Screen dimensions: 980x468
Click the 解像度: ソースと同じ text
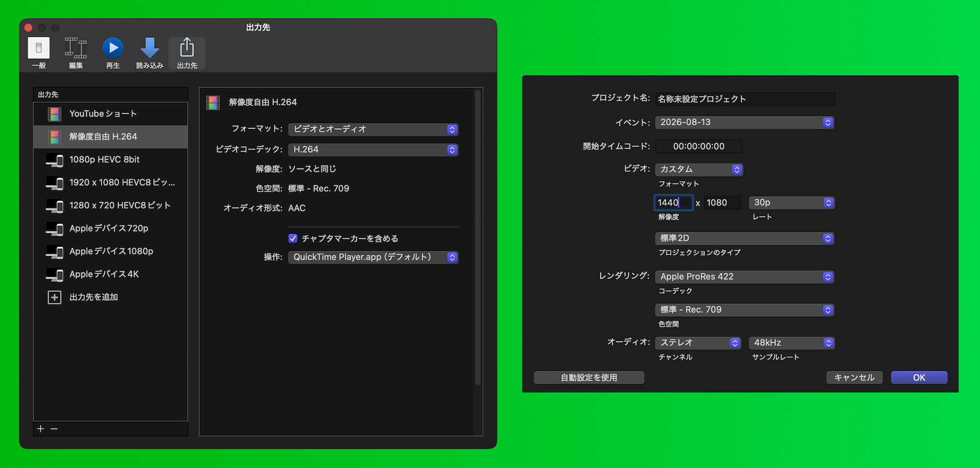point(296,169)
